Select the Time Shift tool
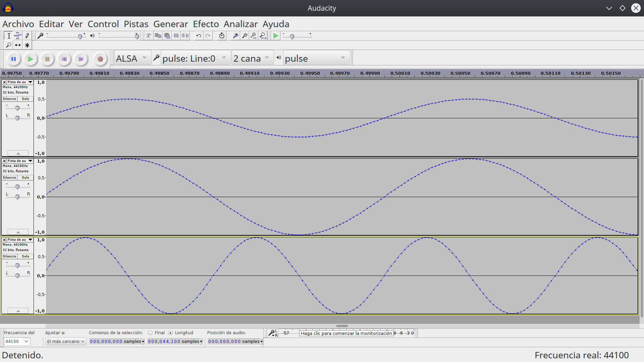This screenshot has width=644, height=362. click(18, 45)
